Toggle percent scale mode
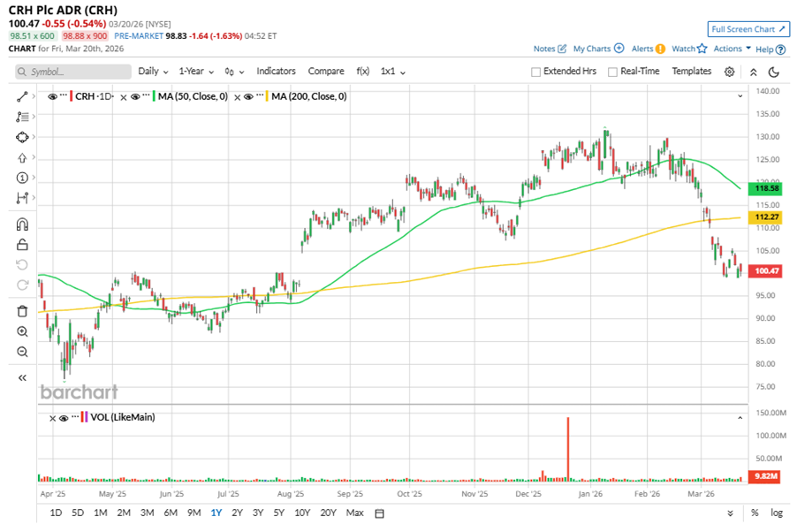797x532 pixels. point(755,513)
